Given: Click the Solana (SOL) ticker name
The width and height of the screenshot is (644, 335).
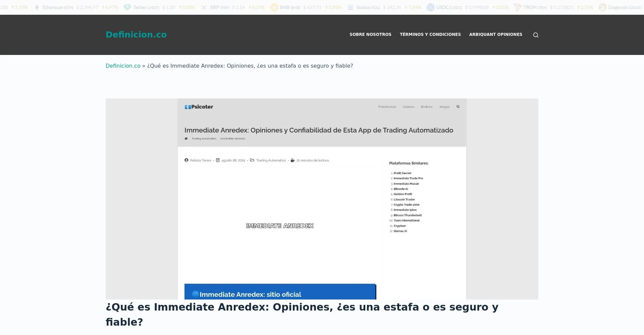Looking at the screenshot, I should pos(368,7).
